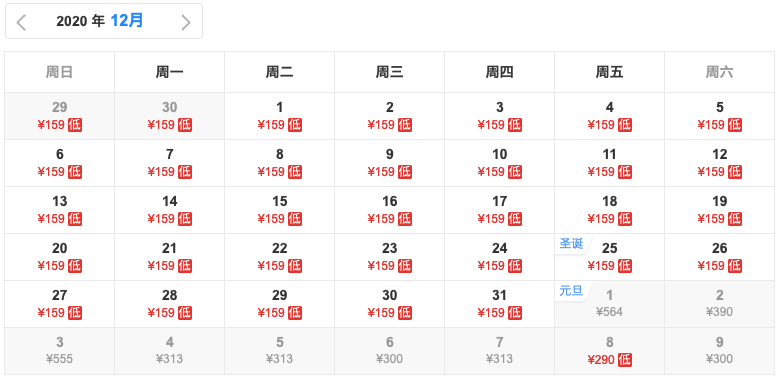The image size is (781, 381).
Task: Choose December 19 Saturday cell
Action: pyautogui.click(x=720, y=210)
